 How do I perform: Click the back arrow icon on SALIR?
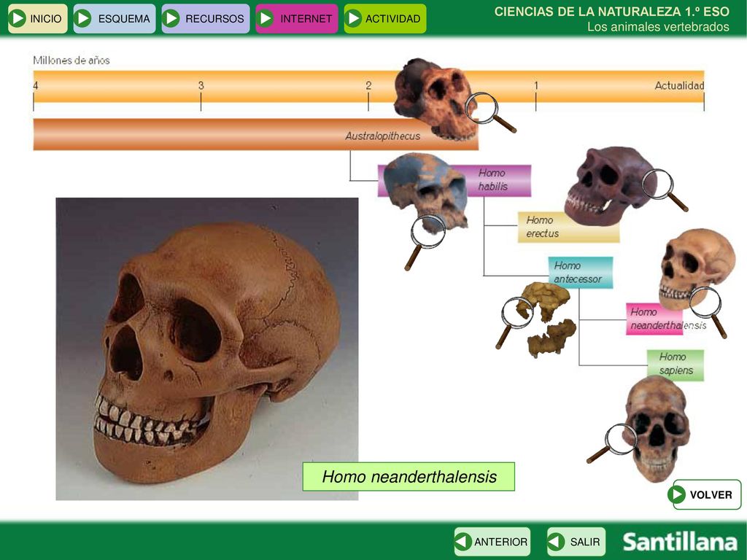coord(556,542)
